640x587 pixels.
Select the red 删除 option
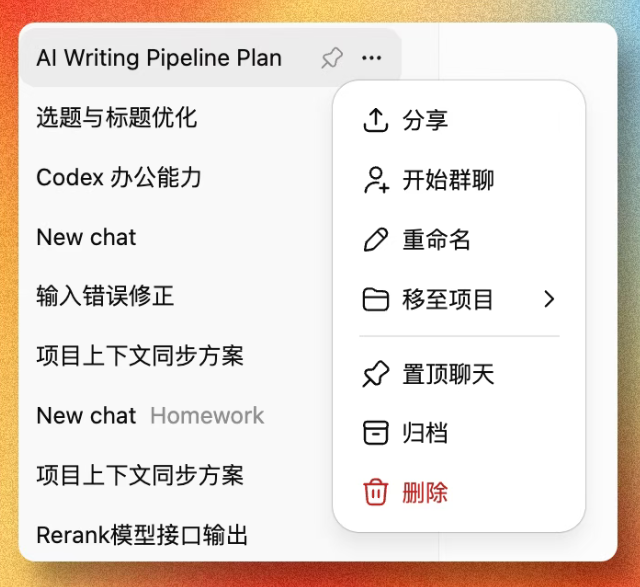tap(459, 492)
